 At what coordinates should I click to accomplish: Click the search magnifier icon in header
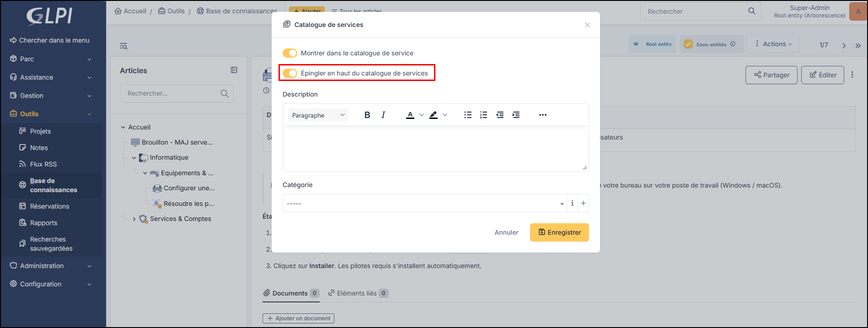(752, 11)
